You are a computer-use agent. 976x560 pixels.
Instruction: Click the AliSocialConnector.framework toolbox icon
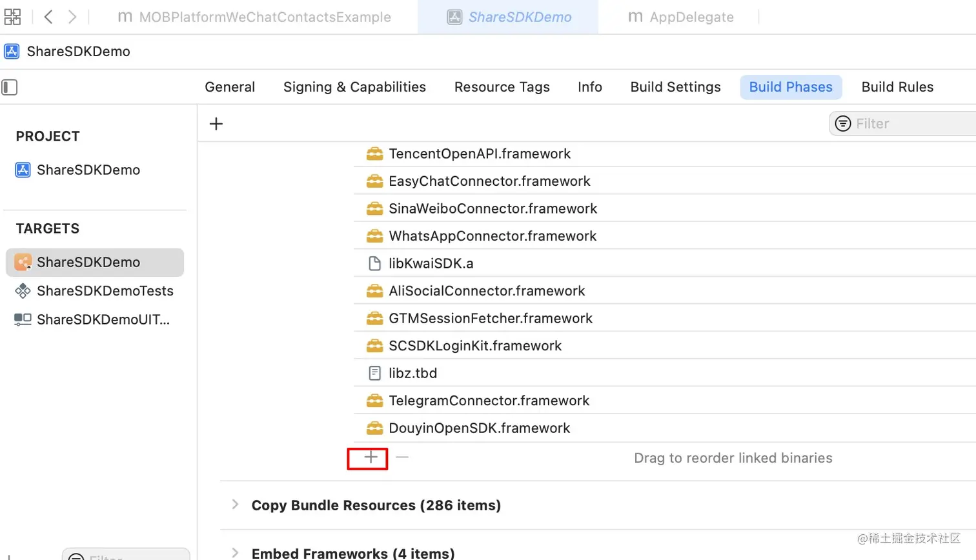pos(374,291)
